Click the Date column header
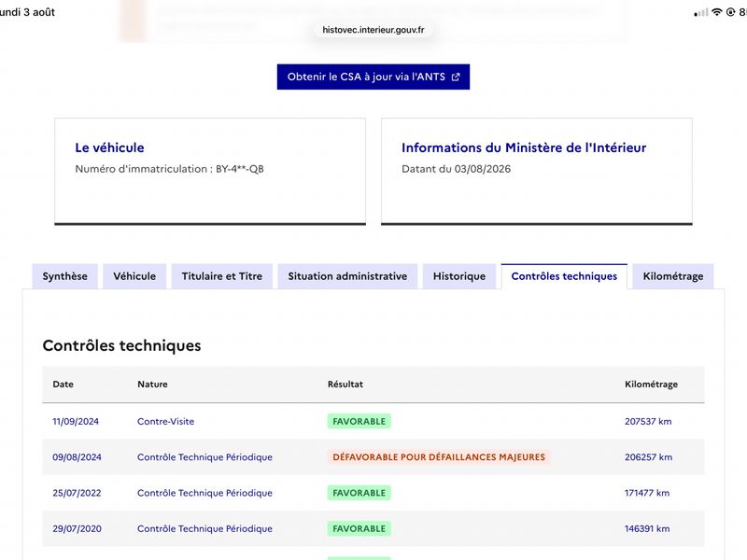This screenshot has width=747, height=560. coord(63,385)
